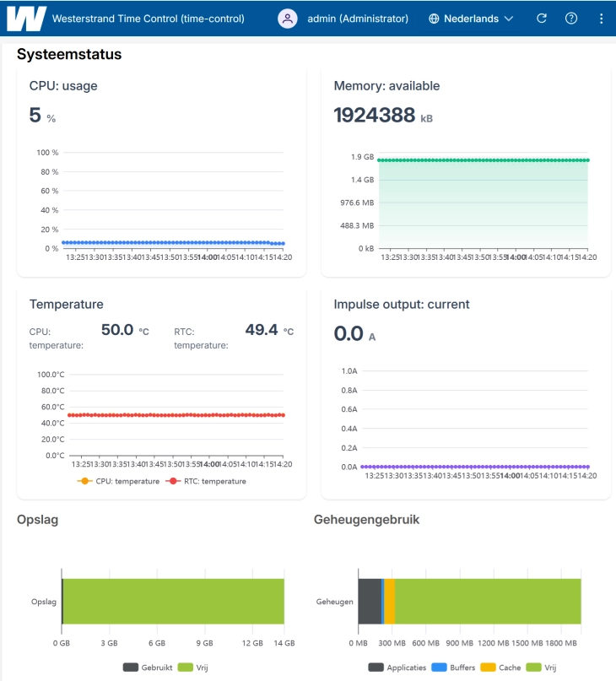Toggle the Applicaties memory legend entry
Image resolution: width=616 pixels, height=681 pixels.
(397, 667)
